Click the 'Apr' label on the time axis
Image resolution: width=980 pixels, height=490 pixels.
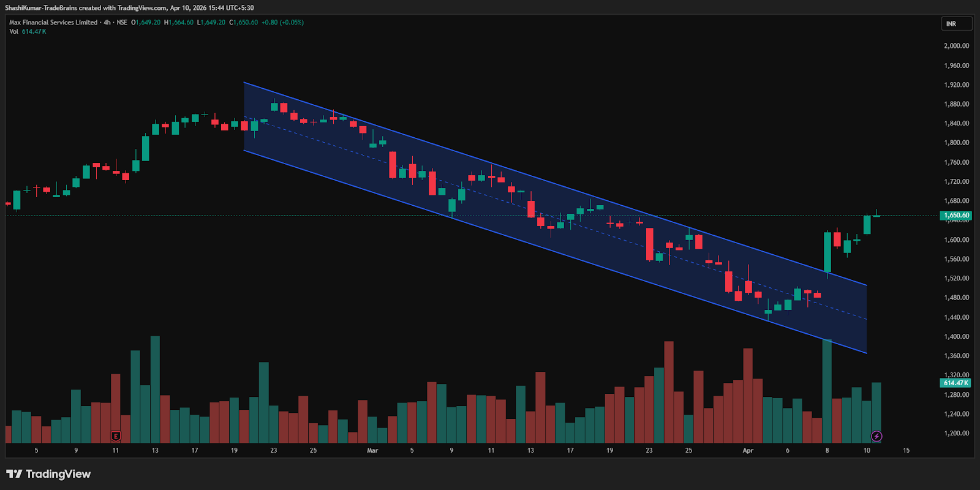point(748,451)
